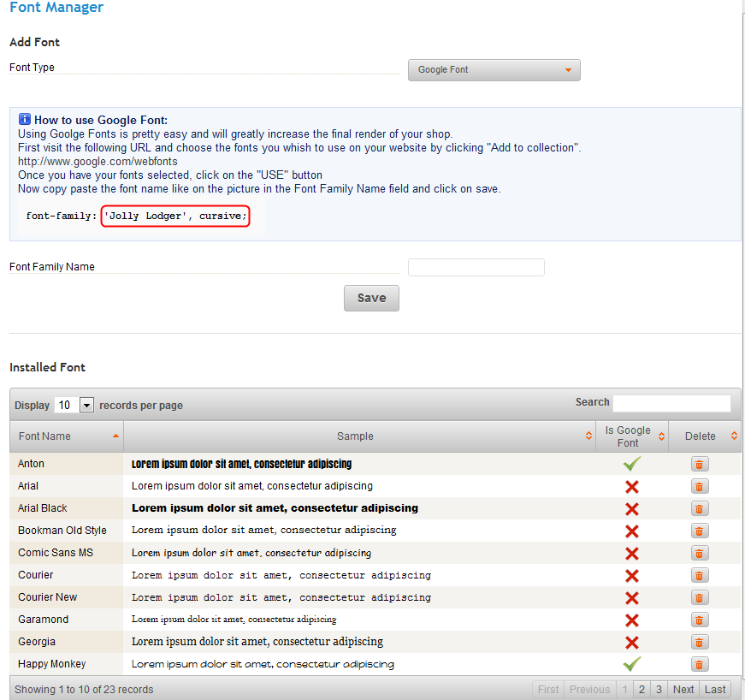Screen dimensions: 745x700
Task: Sort table by Font Name column
Action: pos(67,436)
